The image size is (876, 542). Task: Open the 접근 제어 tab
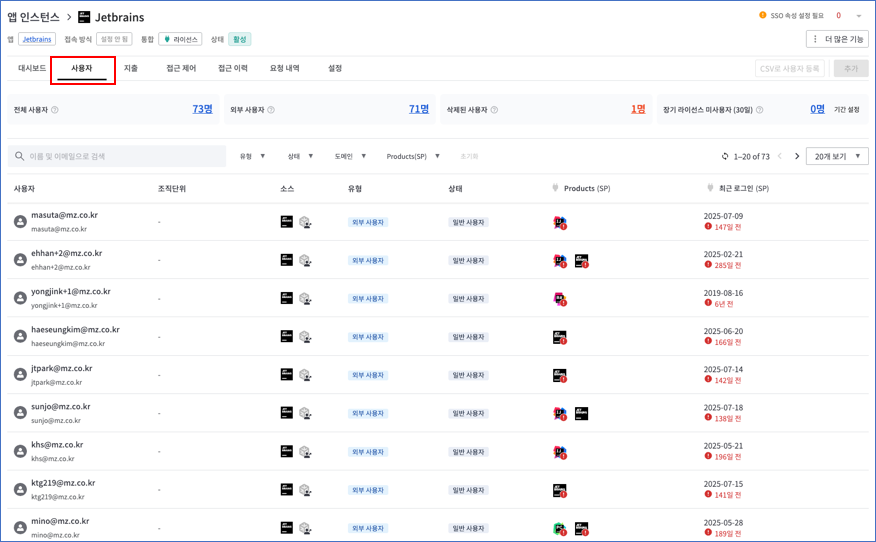[x=181, y=69]
